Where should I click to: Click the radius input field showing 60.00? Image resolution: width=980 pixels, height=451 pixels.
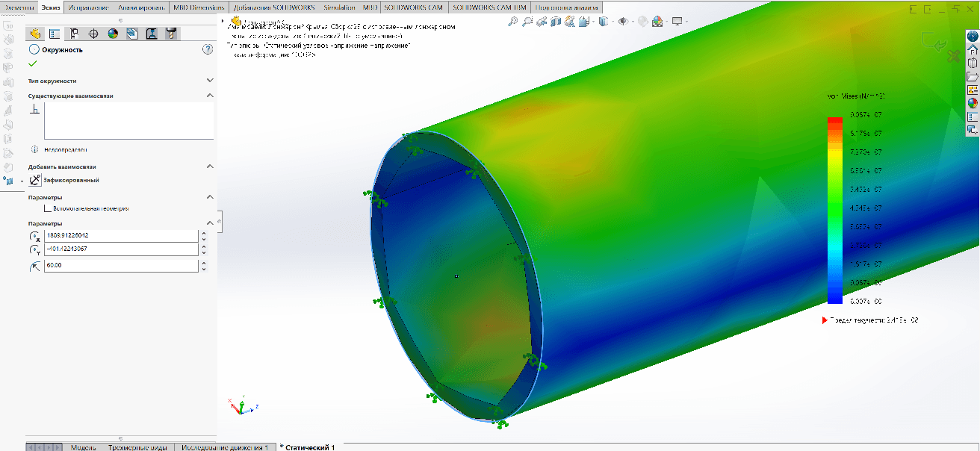(x=121, y=266)
